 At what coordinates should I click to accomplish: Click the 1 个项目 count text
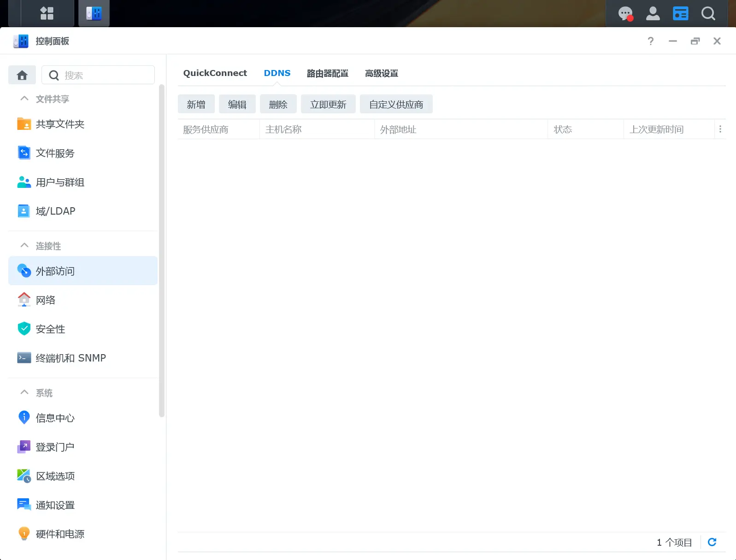click(674, 542)
